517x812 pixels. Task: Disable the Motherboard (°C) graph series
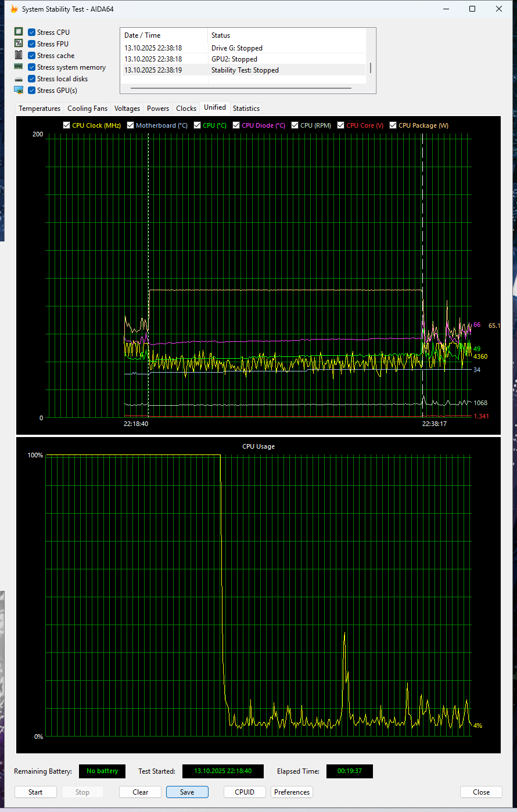[130, 125]
